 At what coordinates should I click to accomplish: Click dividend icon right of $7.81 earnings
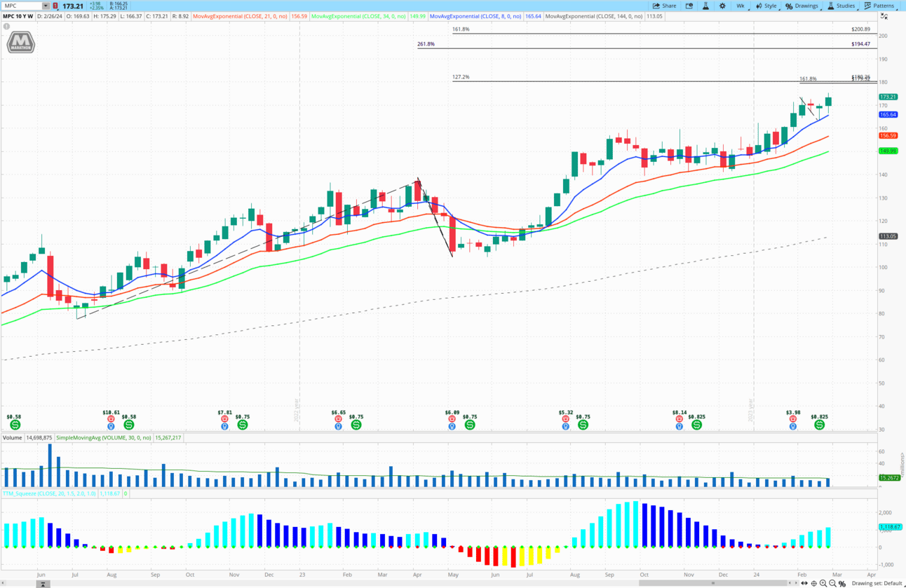(242, 425)
